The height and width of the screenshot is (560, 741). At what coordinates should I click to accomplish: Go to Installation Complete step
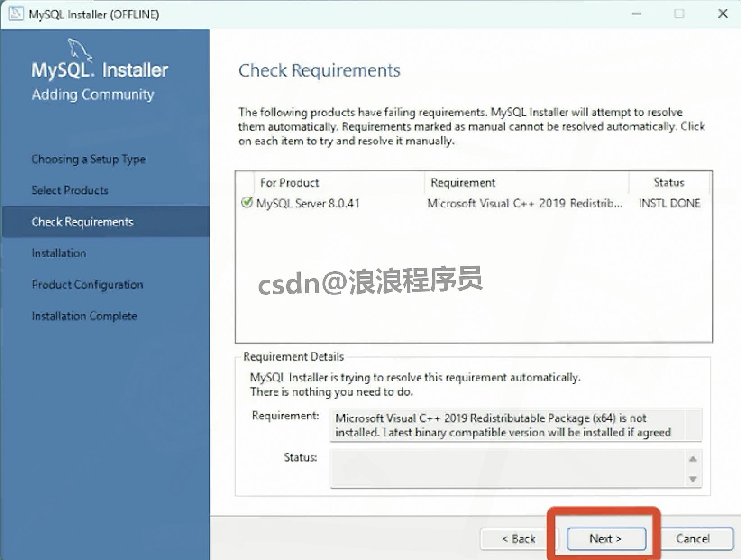[x=84, y=316]
